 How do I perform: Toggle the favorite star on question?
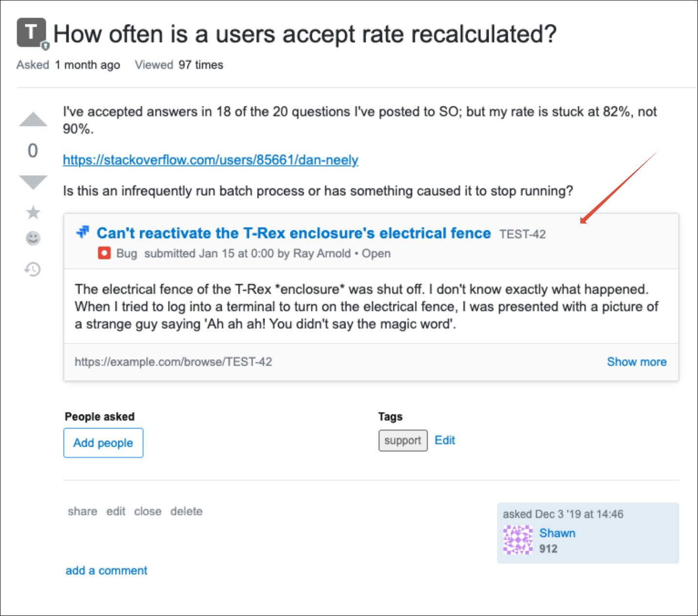[33, 212]
